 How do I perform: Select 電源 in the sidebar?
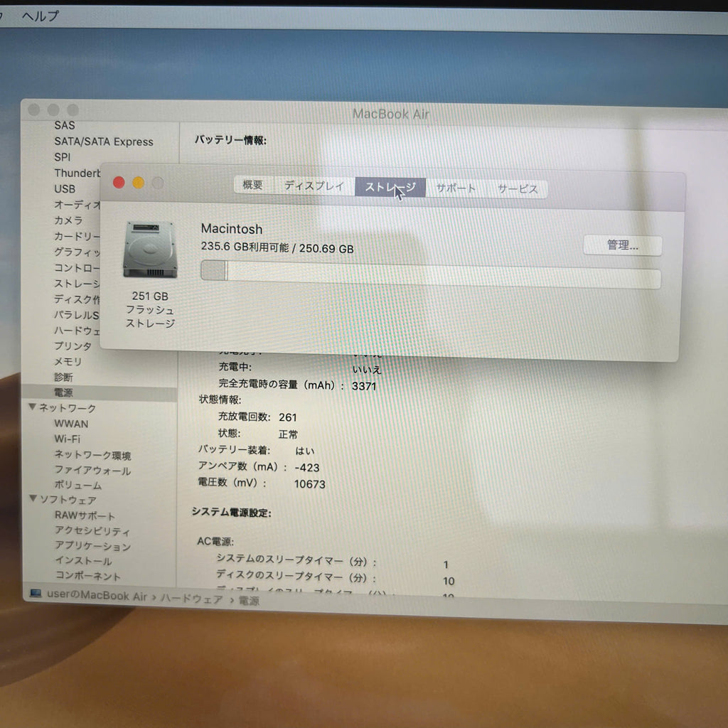(x=63, y=392)
